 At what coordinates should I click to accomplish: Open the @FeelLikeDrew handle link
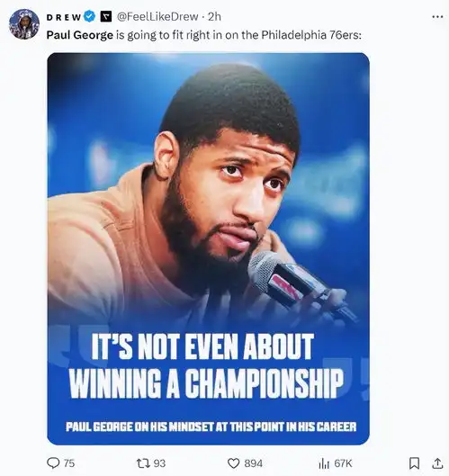tap(157, 17)
